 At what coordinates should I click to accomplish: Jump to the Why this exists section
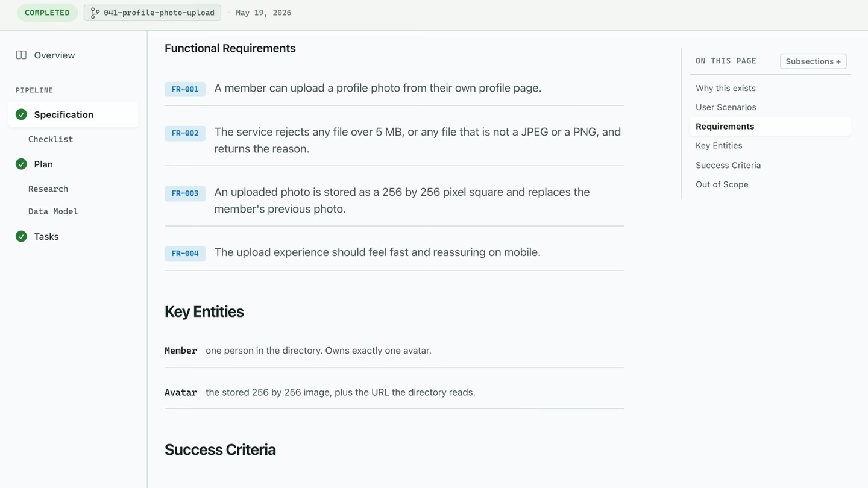pyautogui.click(x=726, y=88)
